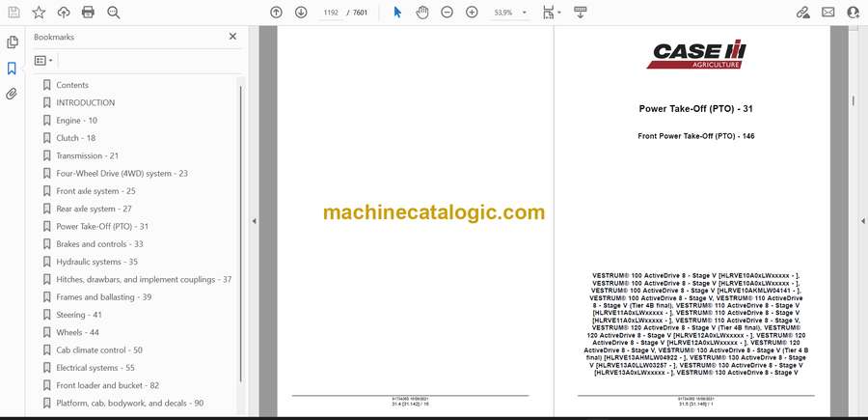Viewport: 868px width, 420px height.
Task: Zoom in with the plus icon
Action: point(472,13)
